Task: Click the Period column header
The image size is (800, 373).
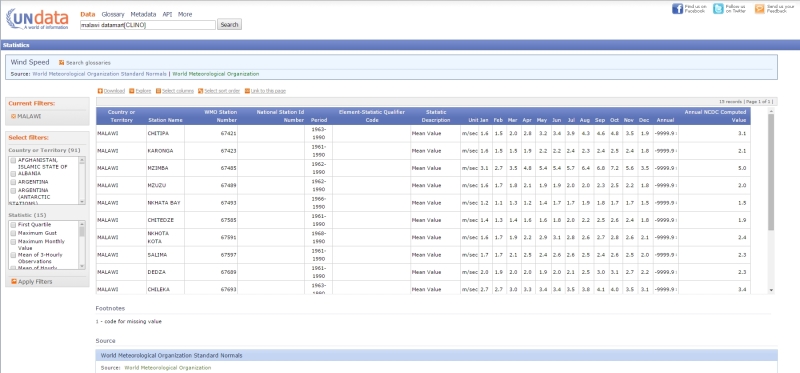Action: (x=318, y=120)
